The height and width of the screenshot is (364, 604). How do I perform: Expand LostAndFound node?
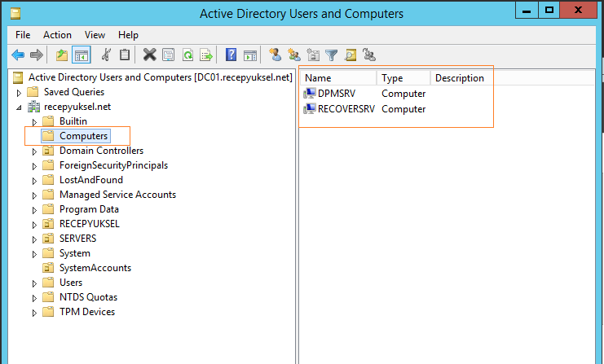34,181
